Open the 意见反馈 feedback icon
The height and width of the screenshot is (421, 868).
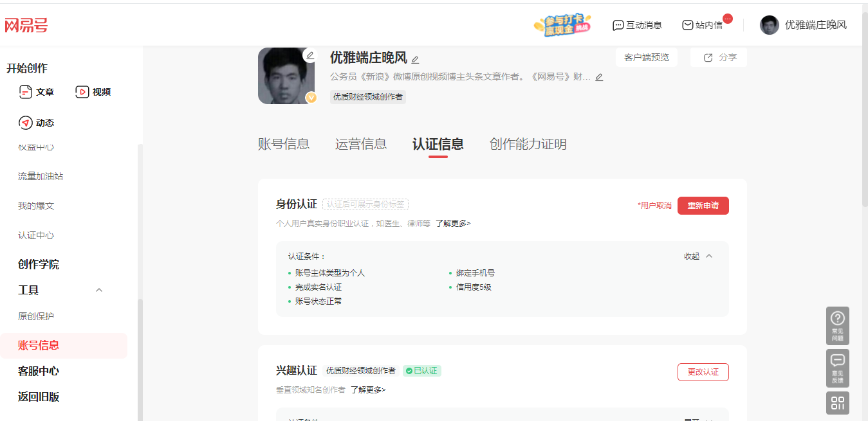coord(838,368)
